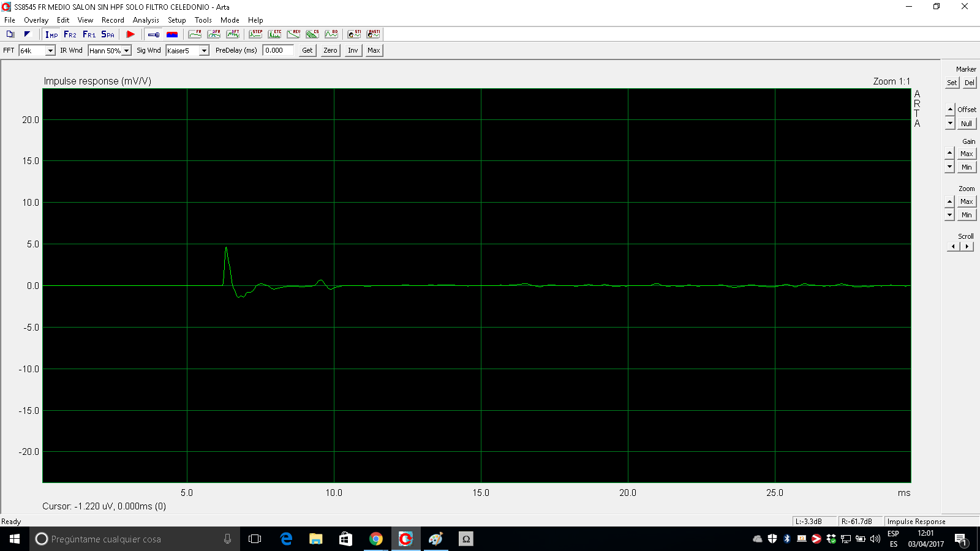
Task: Open Microsoft Edge from the taskbar
Action: pyautogui.click(x=285, y=539)
